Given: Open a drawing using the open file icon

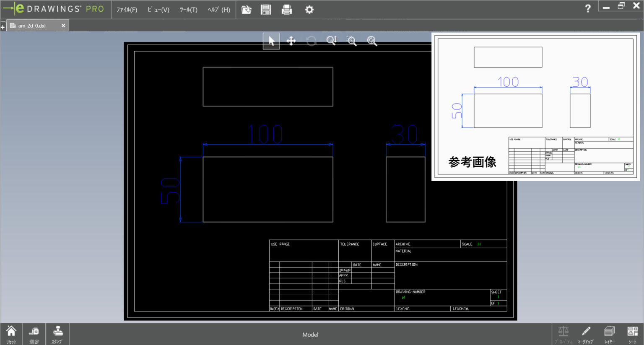Looking at the screenshot, I should (x=247, y=10).
